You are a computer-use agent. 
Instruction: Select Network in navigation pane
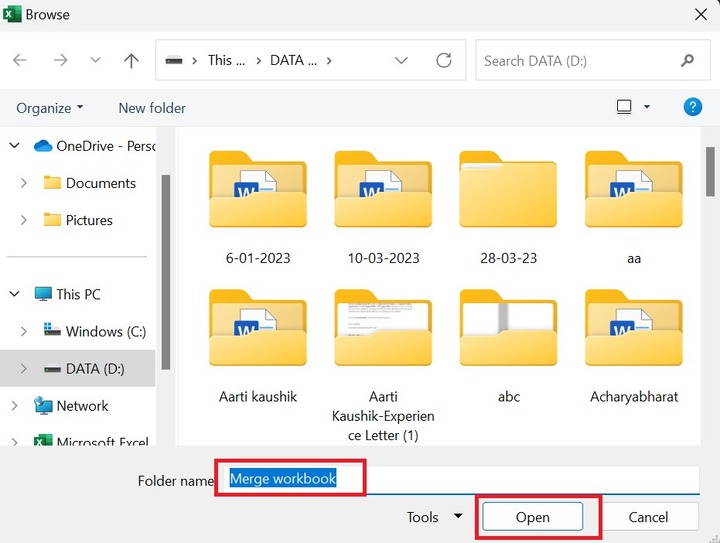[71, 405]
